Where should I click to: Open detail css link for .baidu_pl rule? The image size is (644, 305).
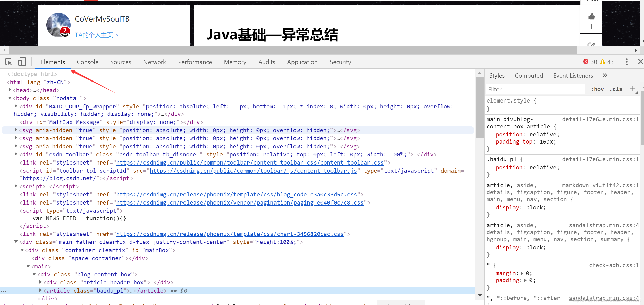coord(600,159)
